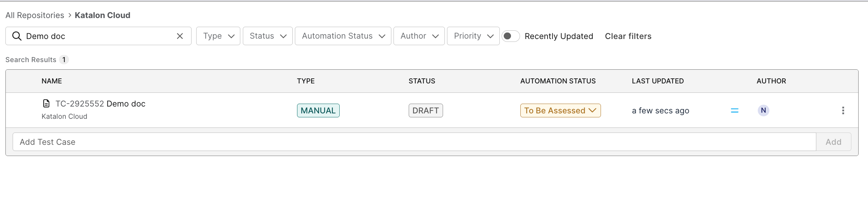This screenshot has width=868, height=208.
Task: Expand the Priority filter dropdown
Action: [x=473, y=36]
